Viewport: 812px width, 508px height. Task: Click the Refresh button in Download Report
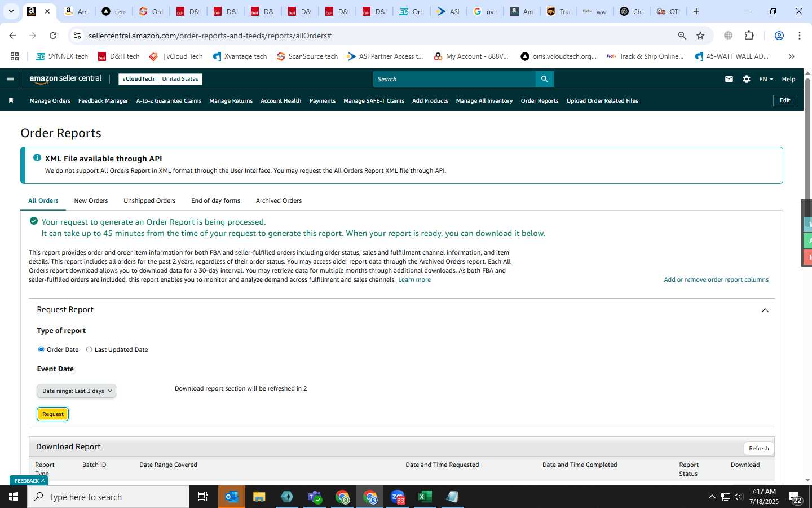pos(759,448)
